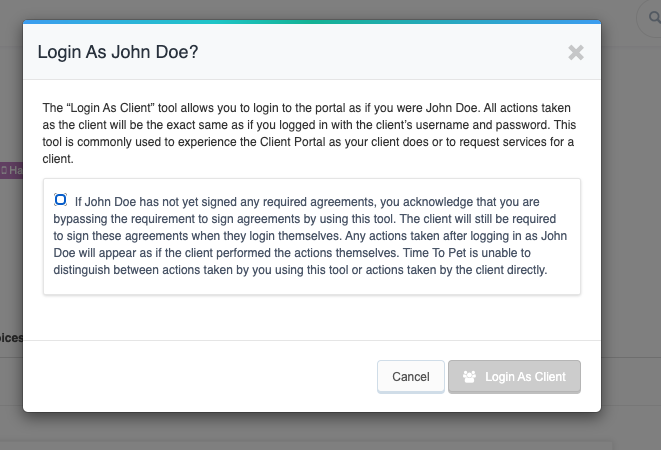Check the agreement acknowledgement checkbox
This screenshot has width=661, height=450.
[x=60, y=199]
